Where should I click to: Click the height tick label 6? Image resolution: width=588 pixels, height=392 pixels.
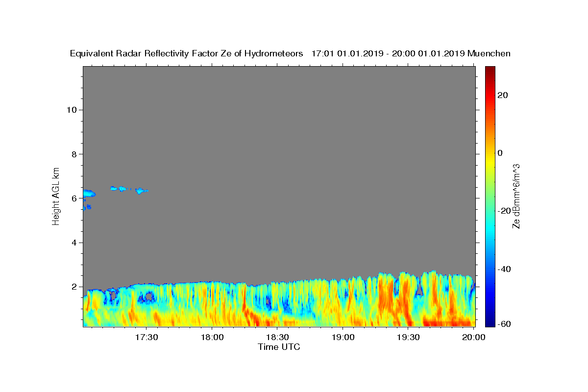pos(73,198)
